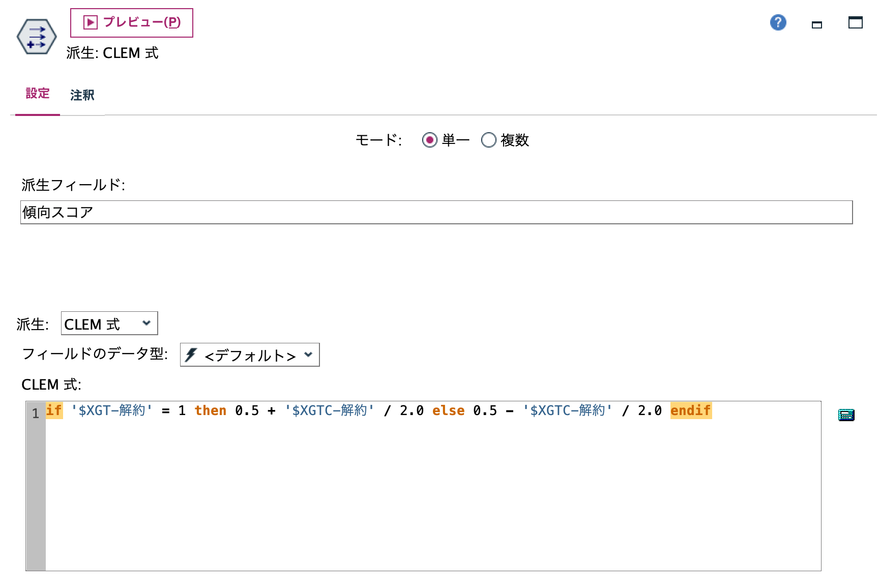Switch to the 設定 tab
The image size is (879, 588).
(37, 94)
